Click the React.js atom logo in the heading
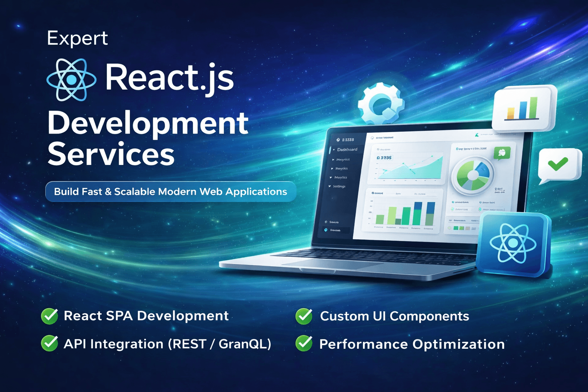Image resolution: width=588 pixels, height=392 pixels. point(71,80)
